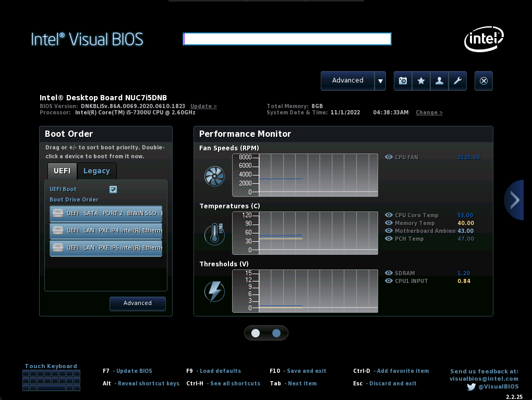
Task: Click the drive icon on PXE IP4 entry
Action: pos(58,231)
